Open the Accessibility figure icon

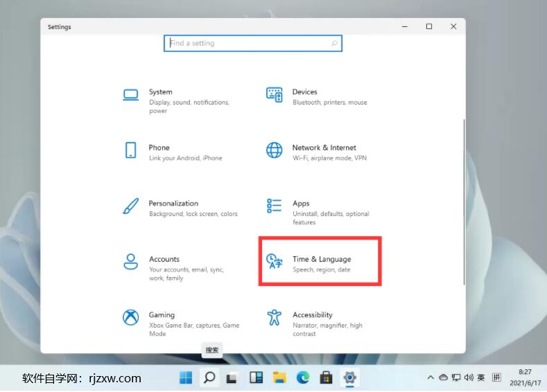point(275,317)
